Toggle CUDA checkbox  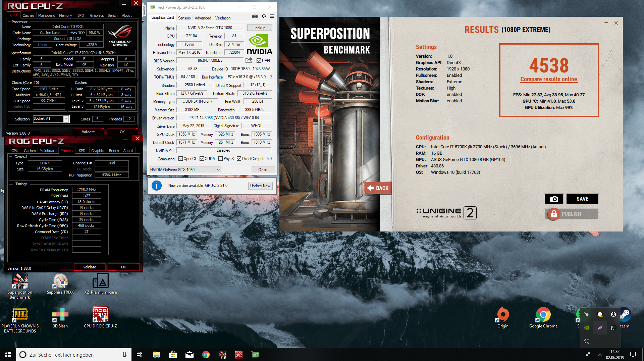point(202,159)
